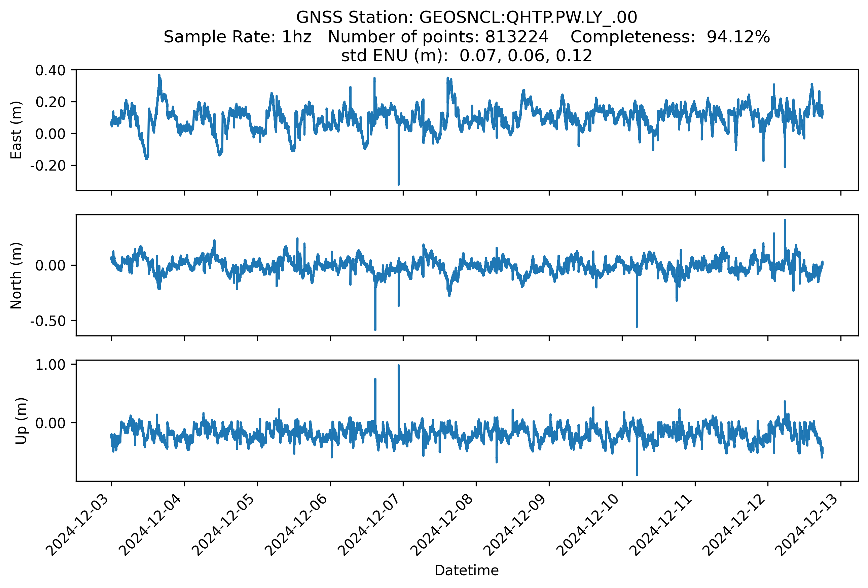Click the 1.00 tick on Up axis

[50, 365]
